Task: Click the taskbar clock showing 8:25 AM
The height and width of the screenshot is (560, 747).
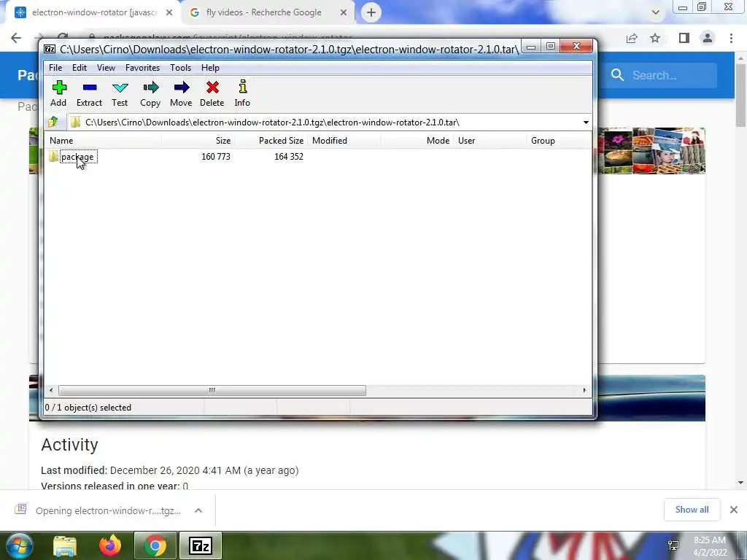Action: pos(709,546)
